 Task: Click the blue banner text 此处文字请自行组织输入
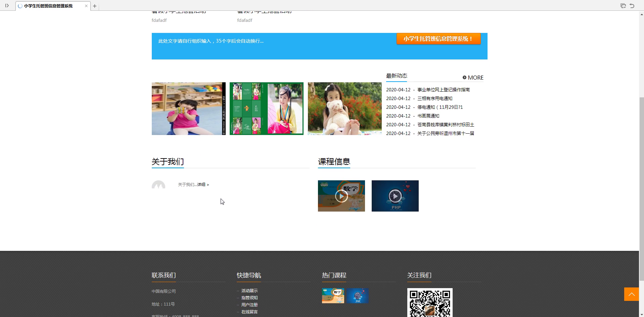click(211, 41)
